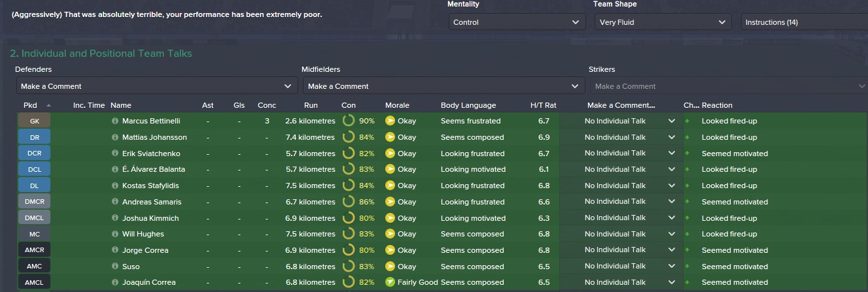Click the Strikers Make a Comment field

(x=726, y=86)
